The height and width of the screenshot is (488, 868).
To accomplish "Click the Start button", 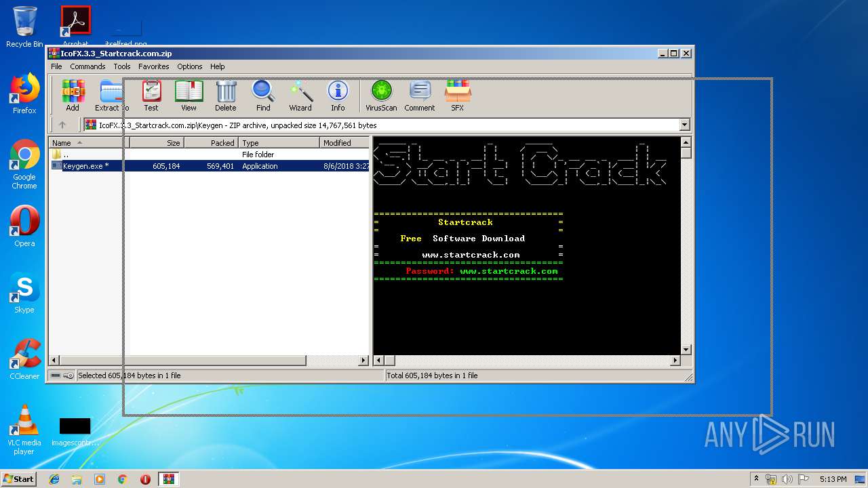I will (18, 479).
